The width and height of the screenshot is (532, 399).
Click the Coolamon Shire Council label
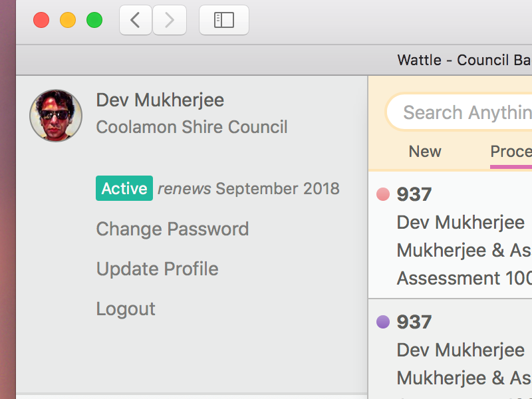click(192, 126)
